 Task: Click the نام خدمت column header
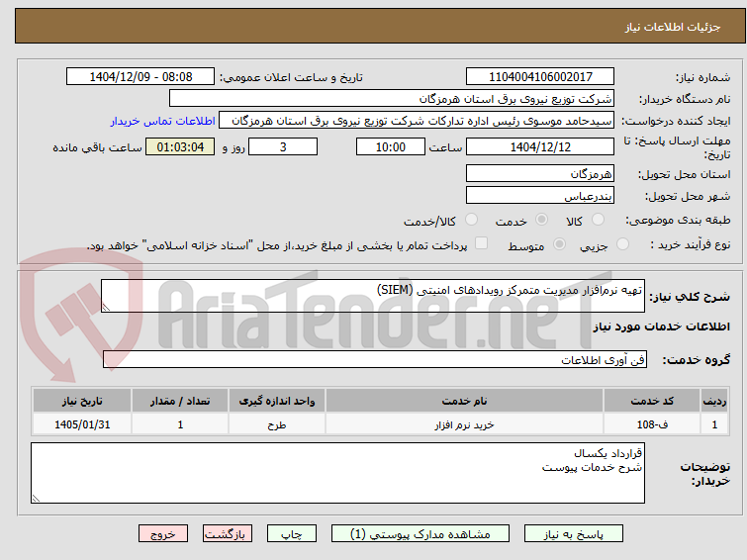(464, 401)
